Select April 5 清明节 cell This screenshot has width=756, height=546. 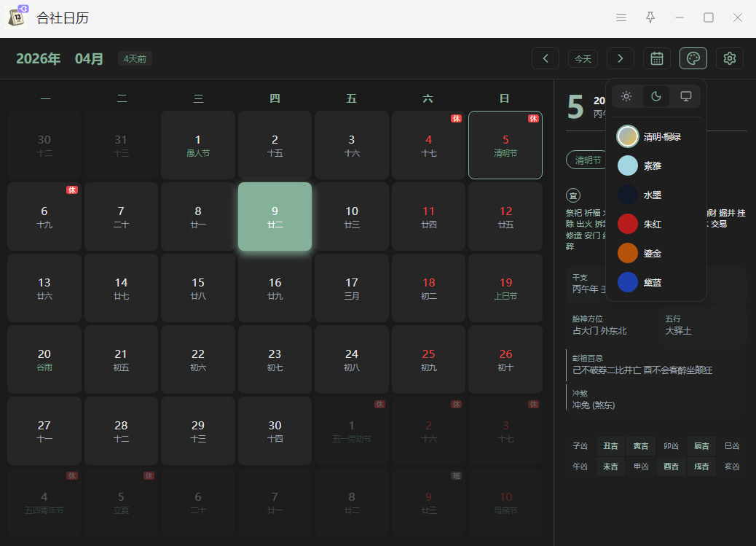[505, 145]
